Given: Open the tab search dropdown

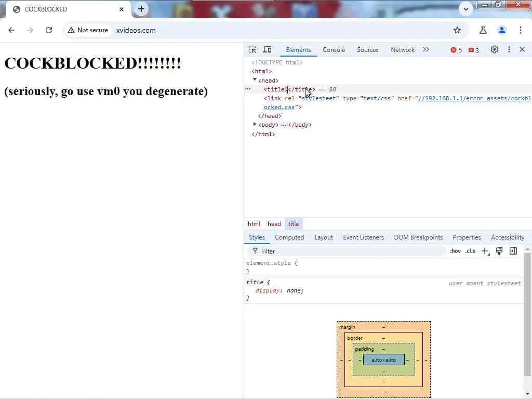Looking at the screenshot, I should (466, 9).
